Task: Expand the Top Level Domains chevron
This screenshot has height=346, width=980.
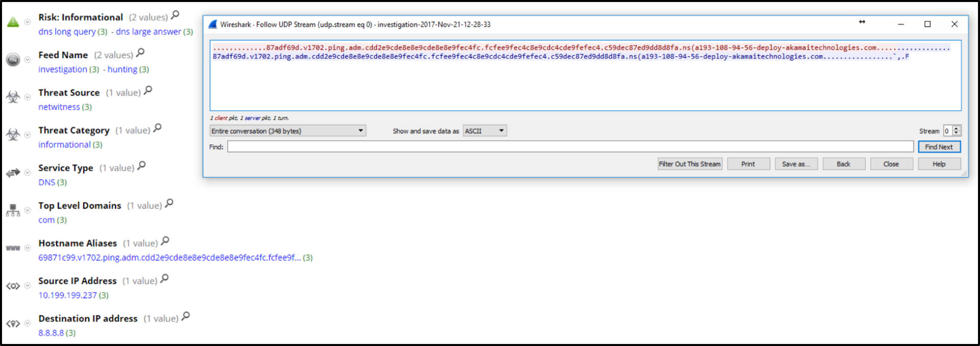Action: pyautogui.click(x=28, y=211)
